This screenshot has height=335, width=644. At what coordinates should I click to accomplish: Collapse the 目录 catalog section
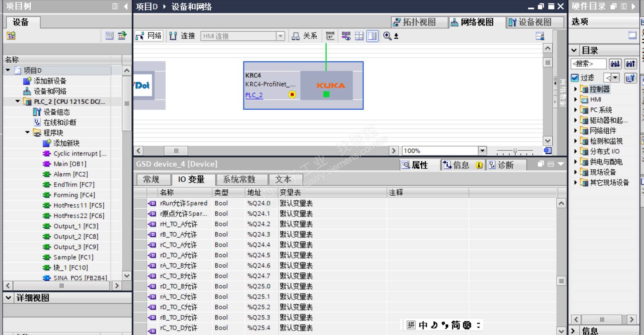click(574, 50)
